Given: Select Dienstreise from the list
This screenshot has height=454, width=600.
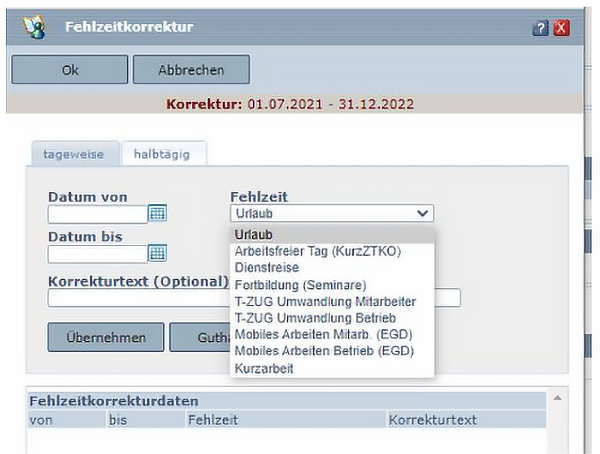Looking at the screenshot, I should (x=265, y=267).
